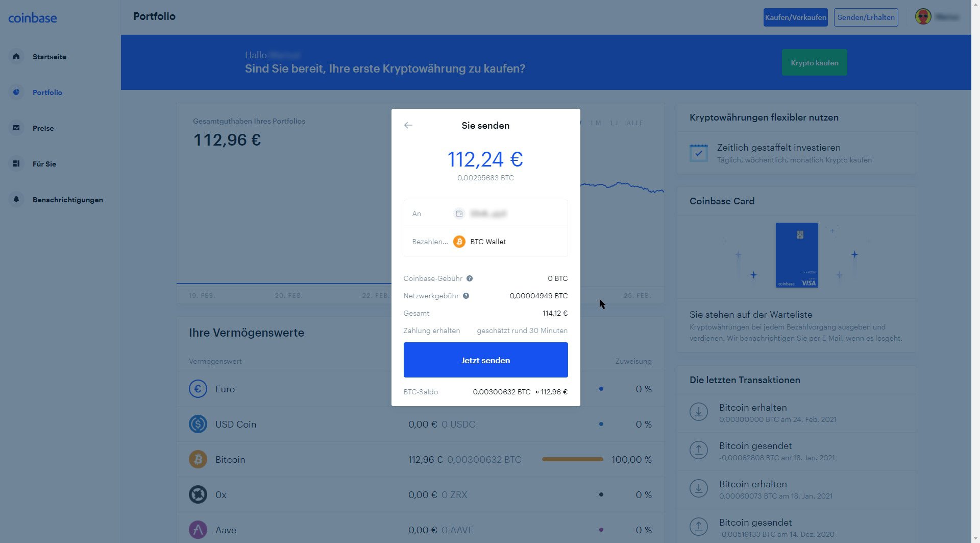Click the Bezahlen BTC Wallet row
980x543 pixels.
coord(485,242)
